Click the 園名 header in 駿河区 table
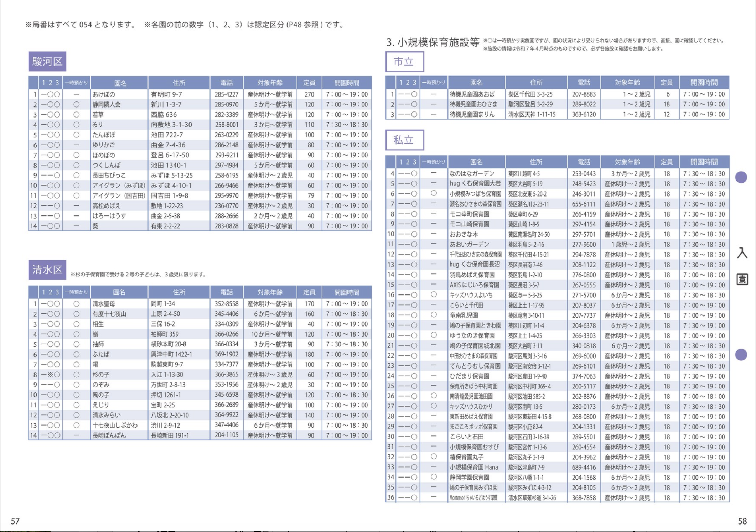The width and height of the screenshot is (756, 532). click(x=120, y=83)
